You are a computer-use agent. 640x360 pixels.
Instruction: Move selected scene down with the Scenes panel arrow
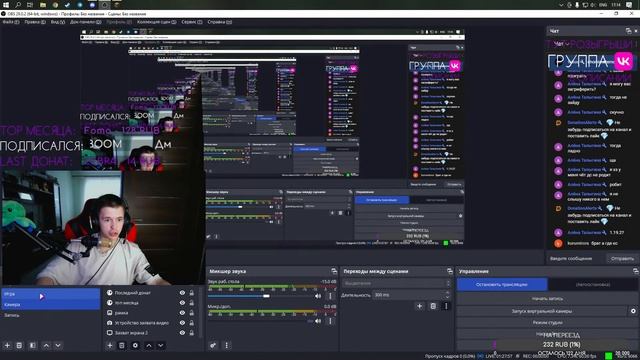58,345
